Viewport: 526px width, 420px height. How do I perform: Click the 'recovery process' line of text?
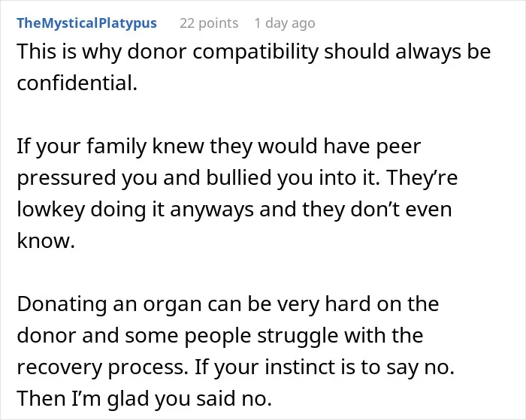235,367
